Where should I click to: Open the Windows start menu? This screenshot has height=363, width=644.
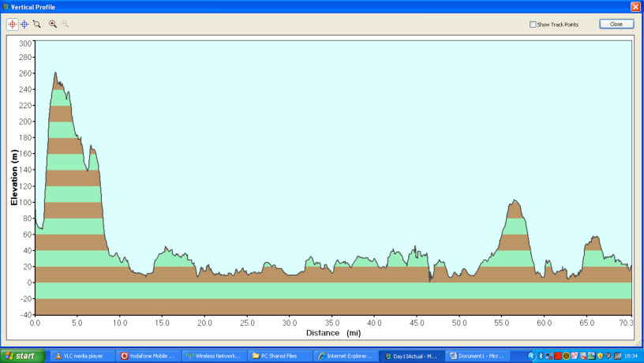coord(23,356)
